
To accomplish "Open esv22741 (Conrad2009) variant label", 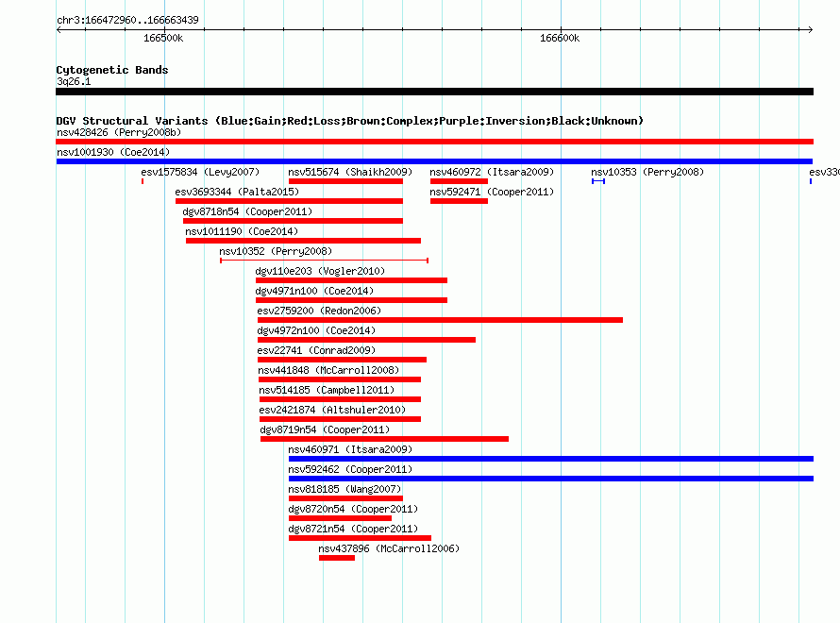I will [316, 350].
